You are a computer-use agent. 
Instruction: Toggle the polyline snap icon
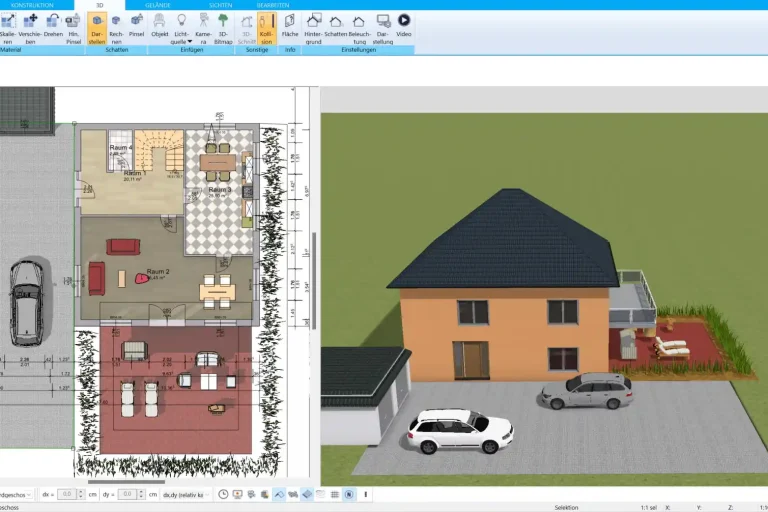click(x=279, y=494)
